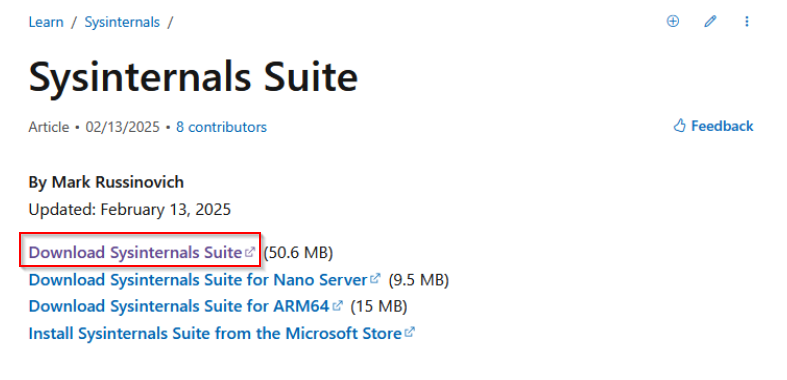The height and width of the screenshot is (380, 787).
Task: Download Sysinternals Suite 50.6 MB link
Action: (136, 252)
